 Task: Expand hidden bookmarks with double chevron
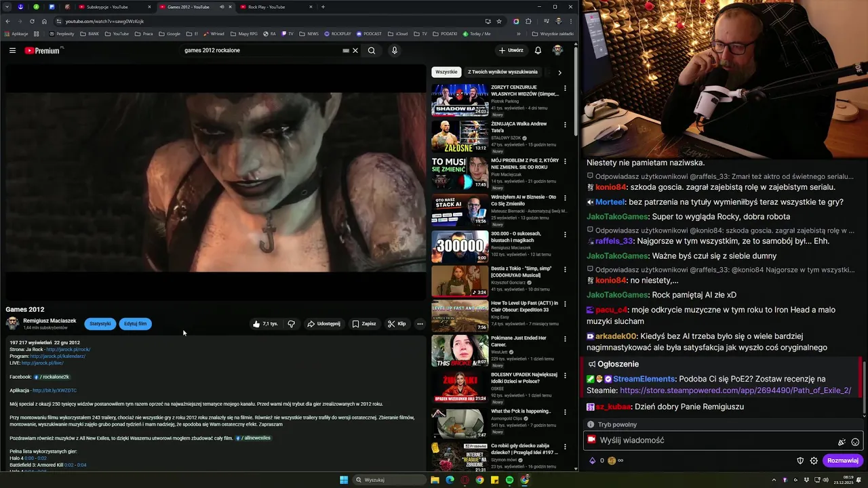(518, 33)
